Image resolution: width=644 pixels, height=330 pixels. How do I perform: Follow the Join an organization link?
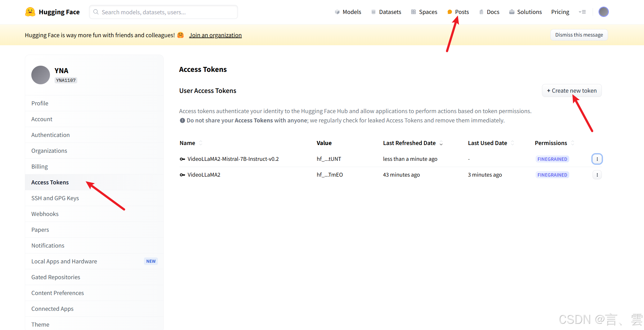point(215,35)
